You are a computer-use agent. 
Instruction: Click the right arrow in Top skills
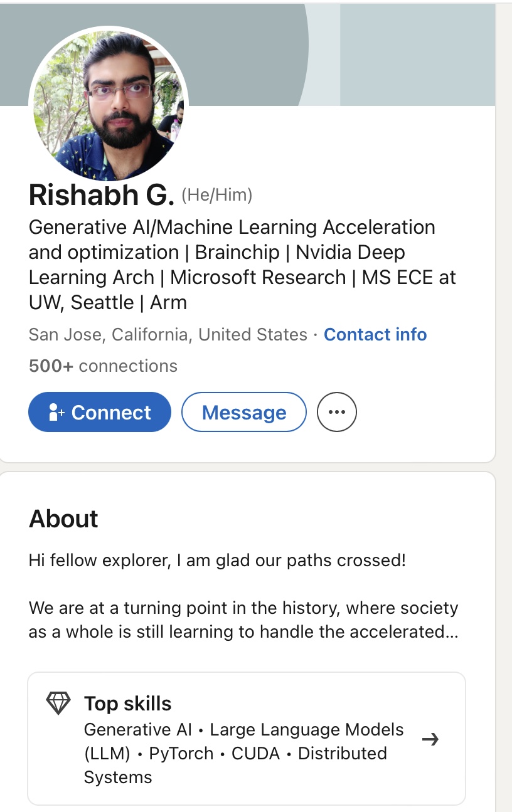click(x=430, y=740)
